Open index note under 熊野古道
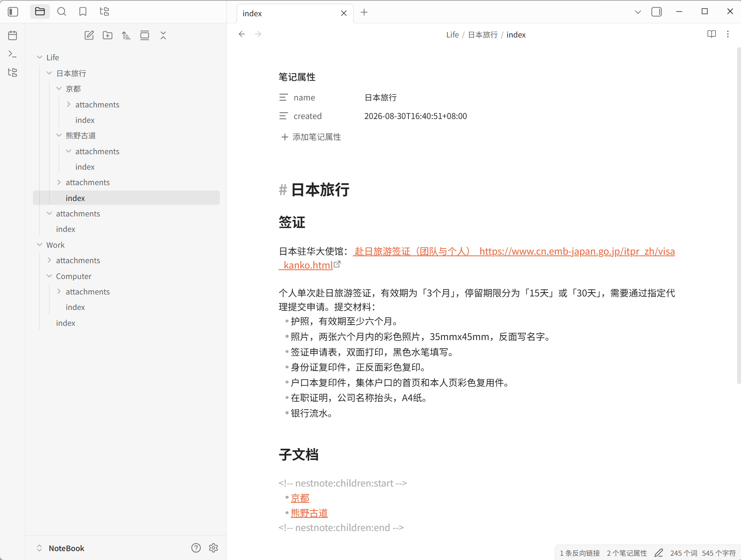This screenshot has width=741, height=560. 85,167
